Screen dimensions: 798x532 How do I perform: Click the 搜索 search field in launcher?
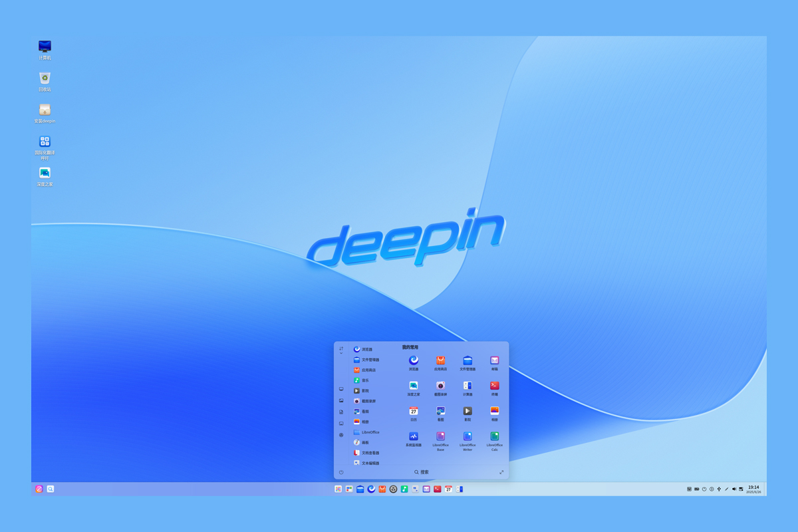click(x=422, y=472)
